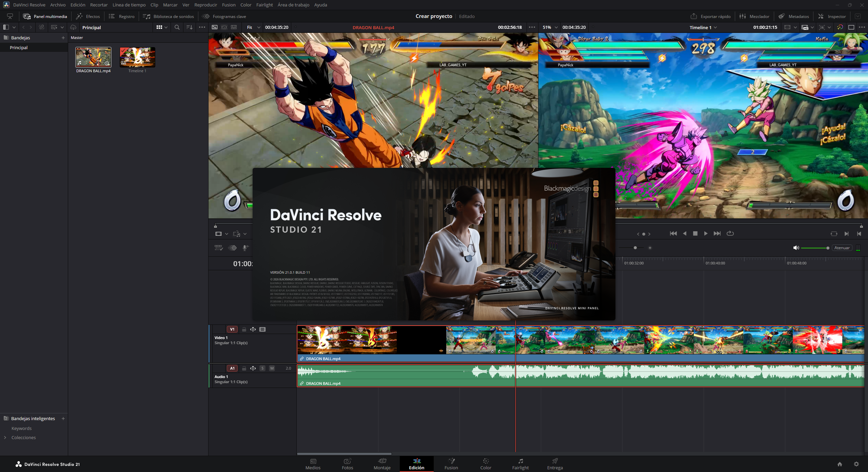The width and height of the screenshot is (868, 472).
Task: Click the voiceover microphone icon
Action: coord(245,248)
